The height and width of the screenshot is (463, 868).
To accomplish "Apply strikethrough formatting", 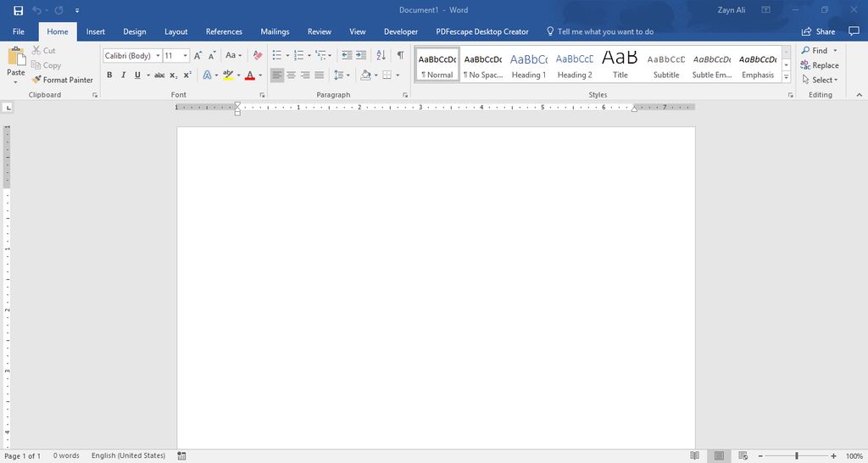I will 159,75.
